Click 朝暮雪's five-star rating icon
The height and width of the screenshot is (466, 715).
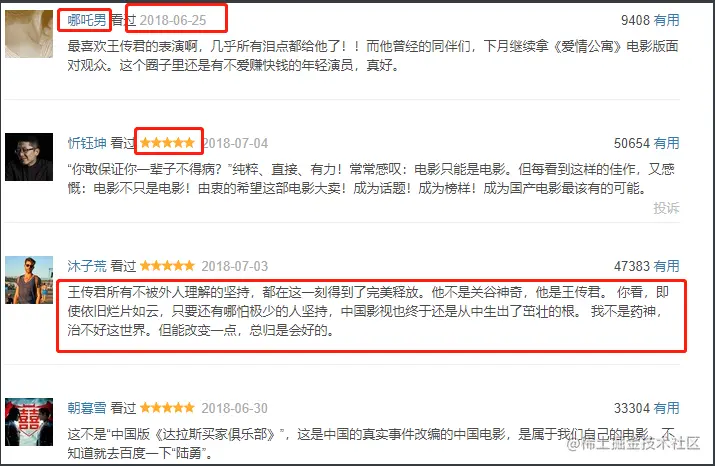(167, 408)
